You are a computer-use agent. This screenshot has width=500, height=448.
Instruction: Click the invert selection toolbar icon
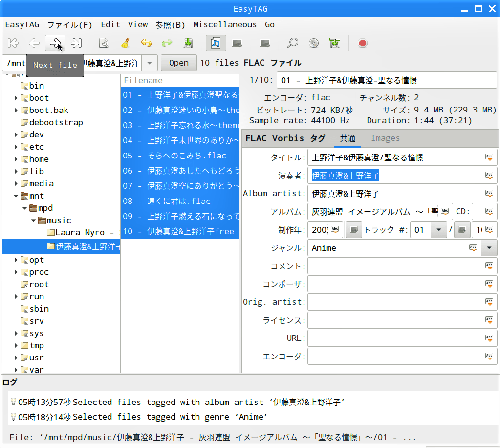(x=265, y=43)
